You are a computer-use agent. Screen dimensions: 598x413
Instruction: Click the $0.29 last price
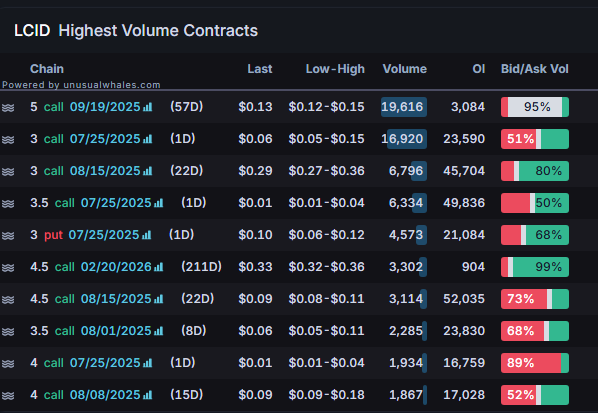256,171
